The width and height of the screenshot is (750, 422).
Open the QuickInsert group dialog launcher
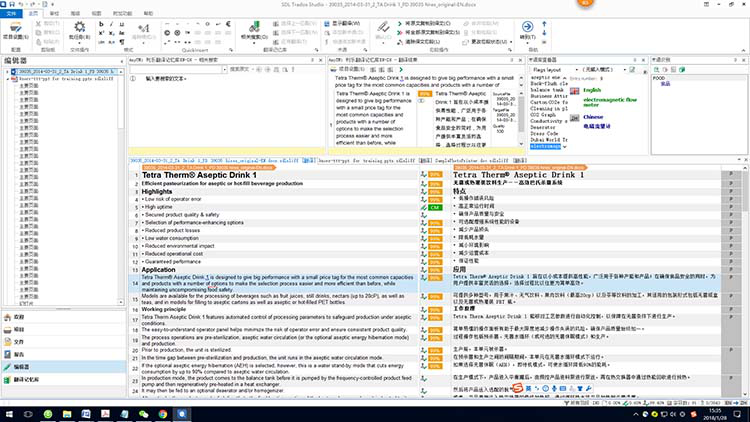point(231,50)
